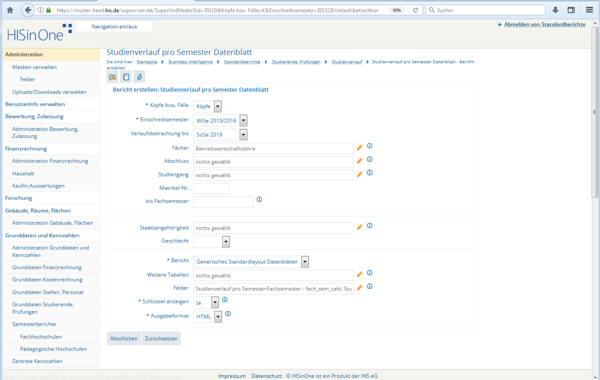This screenshot has width=600, height=380.
Task: Open browser downloads arrow icon
Action: [x=555, y=10]
